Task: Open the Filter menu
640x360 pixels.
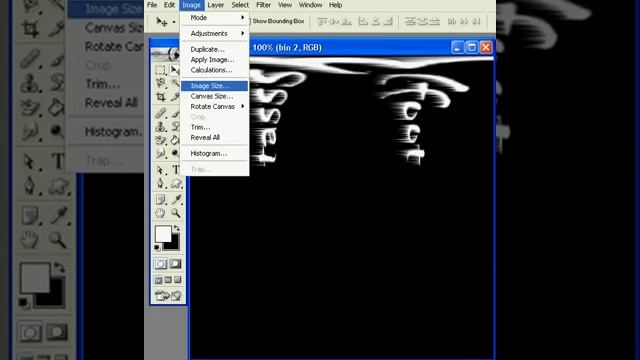Action: point(263,5)
